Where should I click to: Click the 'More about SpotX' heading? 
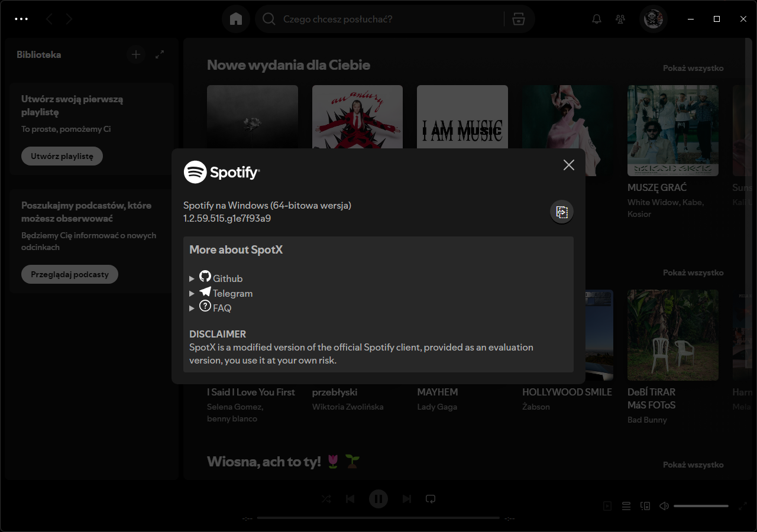point(236,249)
